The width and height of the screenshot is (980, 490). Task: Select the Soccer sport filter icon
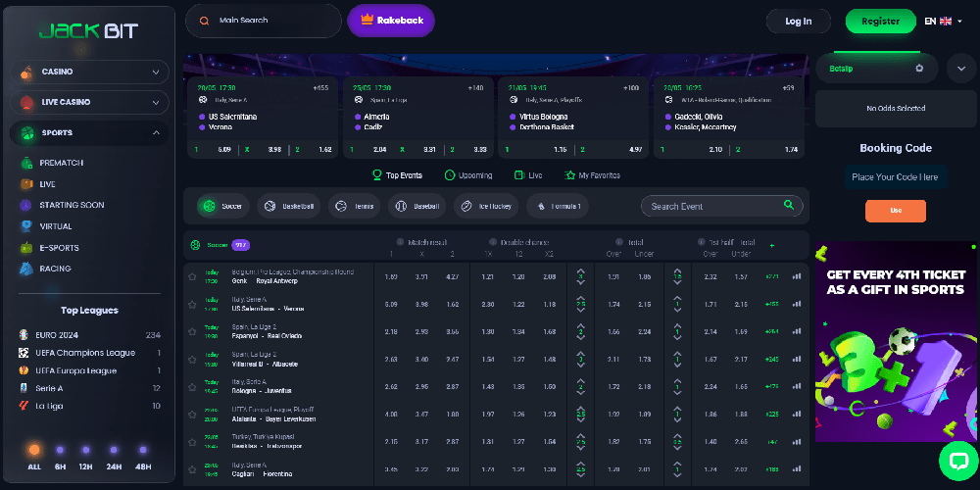209,206
